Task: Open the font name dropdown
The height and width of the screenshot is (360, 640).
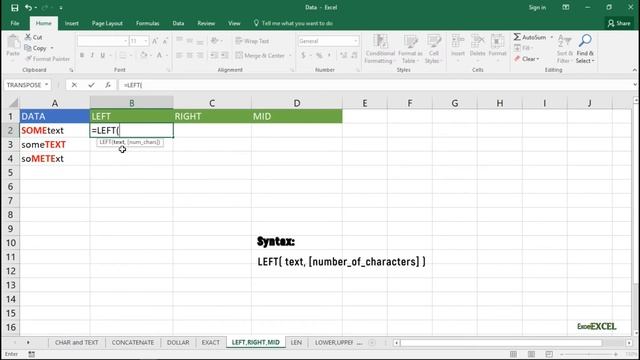Action: [125, 41]
